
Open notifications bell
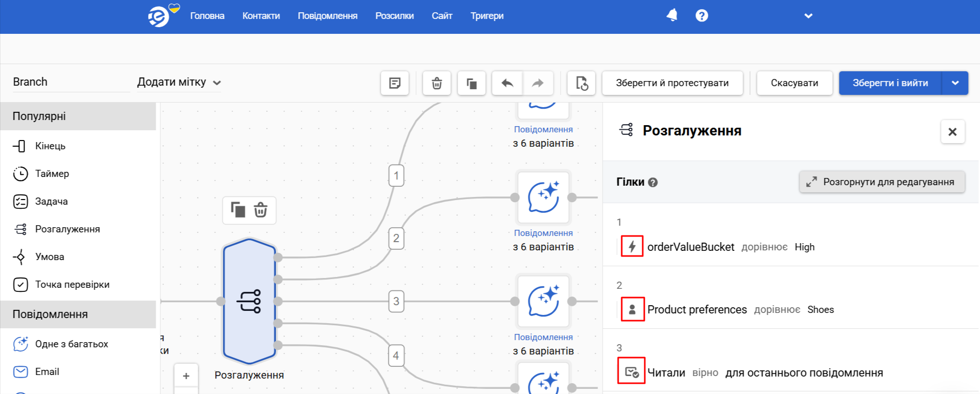point(672,15)
